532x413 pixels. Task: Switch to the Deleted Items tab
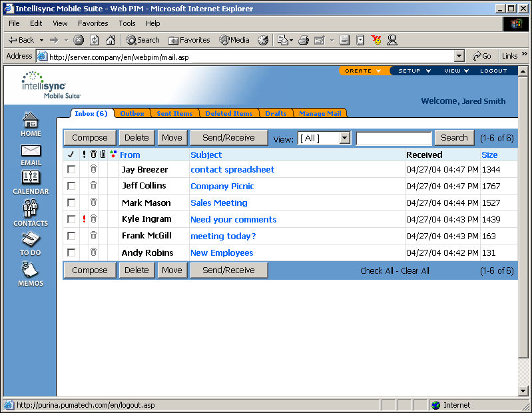point(228,113)
